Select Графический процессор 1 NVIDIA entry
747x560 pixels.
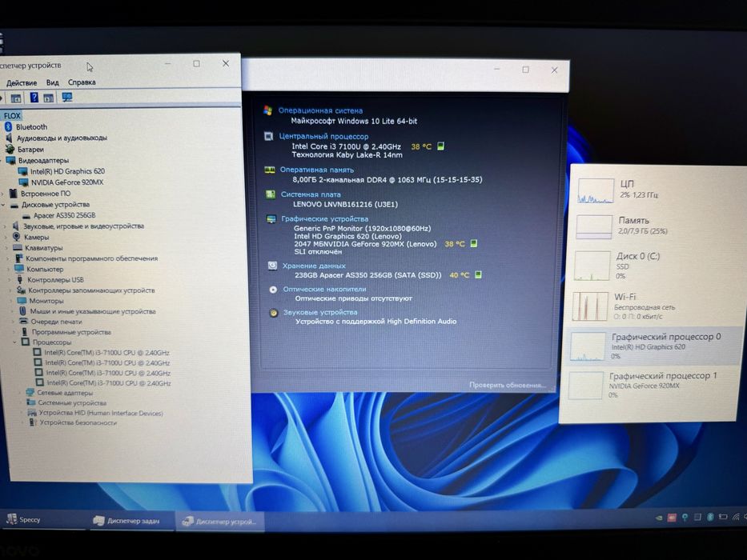pyautogui.click(x=649, y=385)
